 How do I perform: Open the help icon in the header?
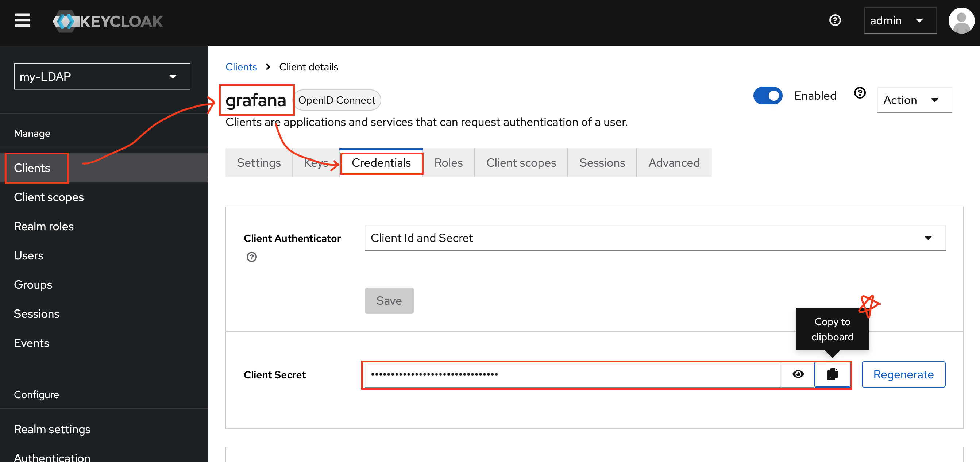[x=835, y=20]
